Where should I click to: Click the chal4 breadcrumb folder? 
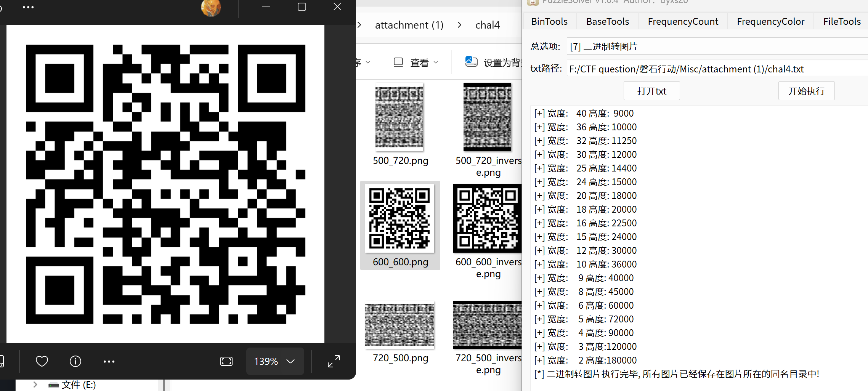(x=487, y=25)
